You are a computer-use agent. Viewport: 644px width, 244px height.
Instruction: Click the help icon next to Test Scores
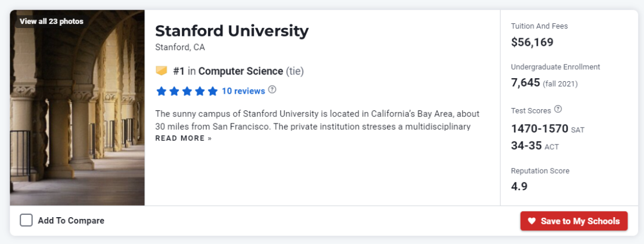[558, 109]
